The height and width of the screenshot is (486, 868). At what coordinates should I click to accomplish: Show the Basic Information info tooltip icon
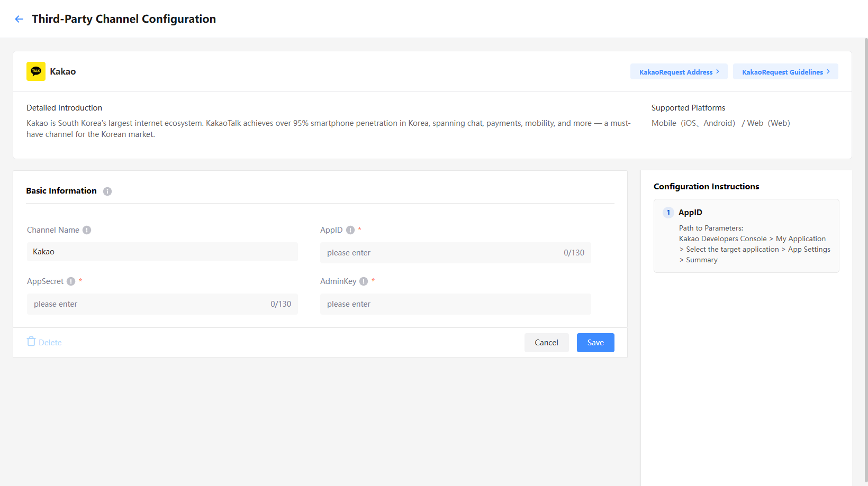pos(107,191)
